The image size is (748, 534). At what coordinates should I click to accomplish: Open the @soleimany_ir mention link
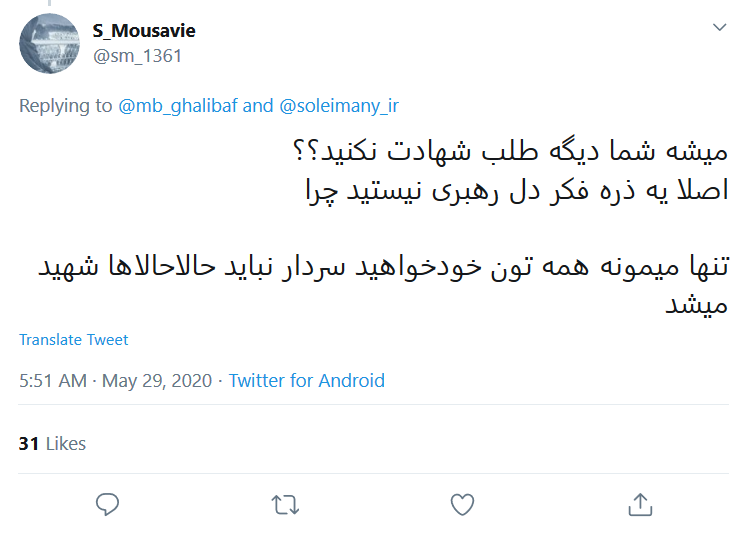(x=338, y=105)
